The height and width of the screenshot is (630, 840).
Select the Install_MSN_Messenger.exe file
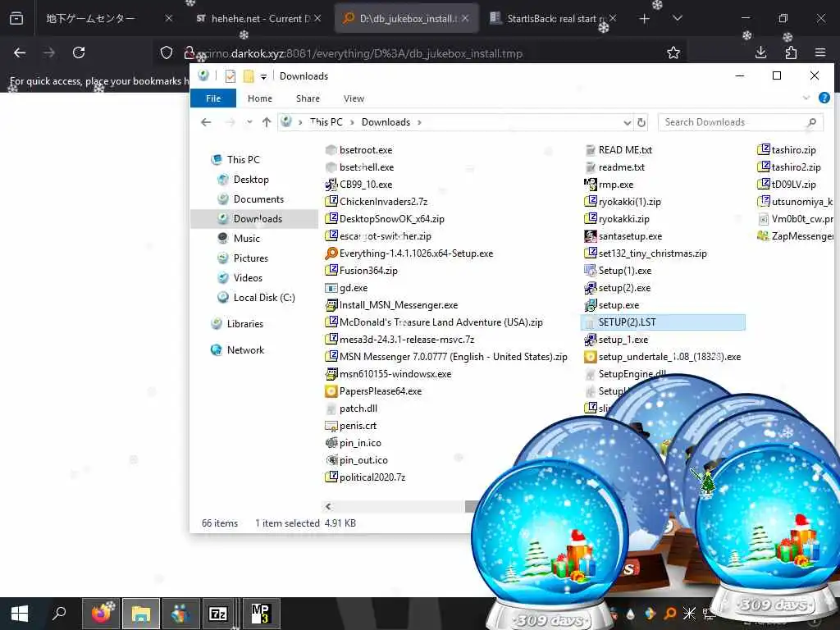[x=391, y=305]
